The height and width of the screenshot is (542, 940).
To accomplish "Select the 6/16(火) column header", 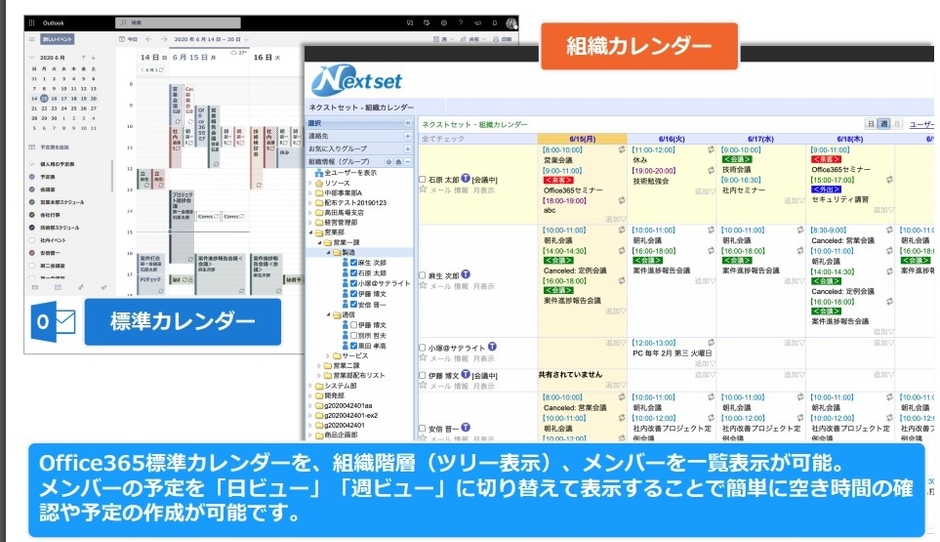I will click(x=671, y=138).
